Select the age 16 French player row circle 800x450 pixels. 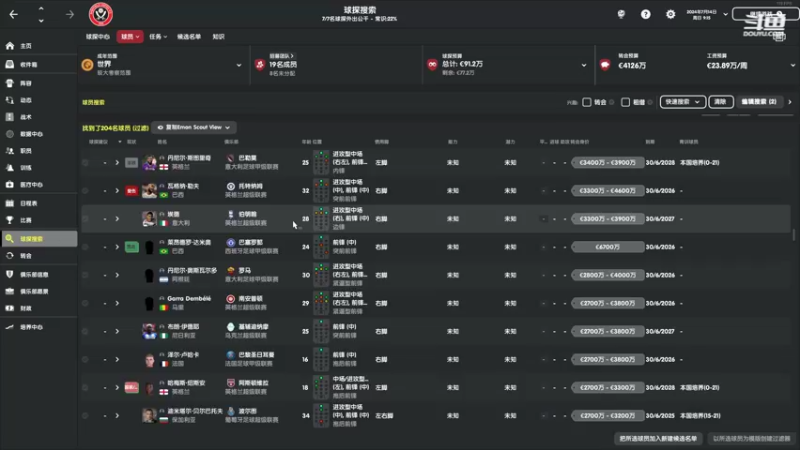tap(85, 359)
